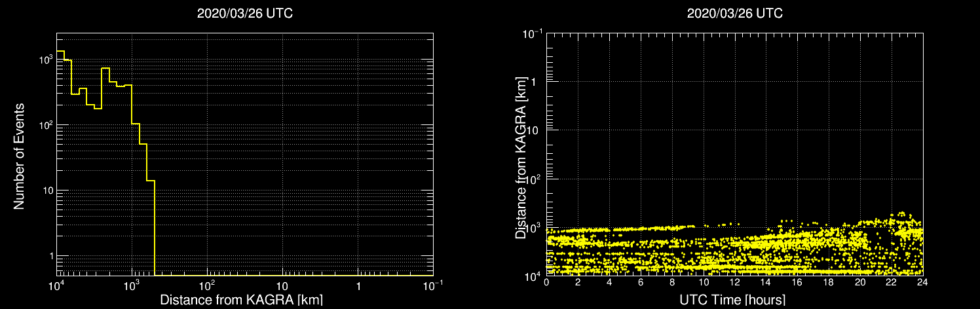Click hour 24 on the UTC Time axis
The width and height of the screenshot is (980, 309).
(x=923, y=283)
